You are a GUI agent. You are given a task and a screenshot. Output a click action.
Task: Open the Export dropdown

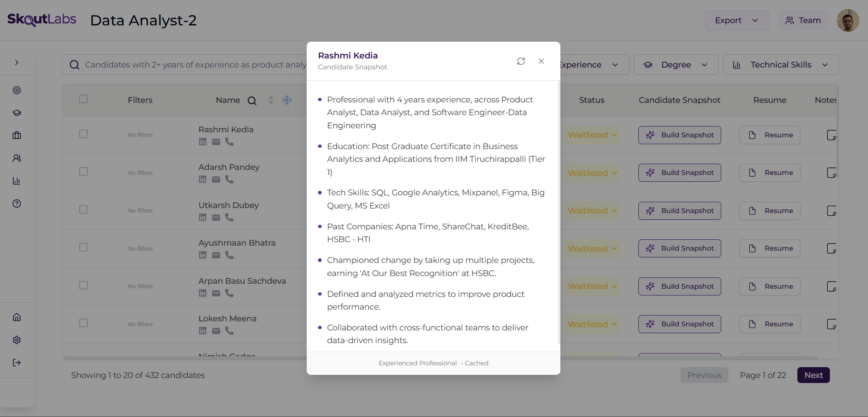(737, 20)
